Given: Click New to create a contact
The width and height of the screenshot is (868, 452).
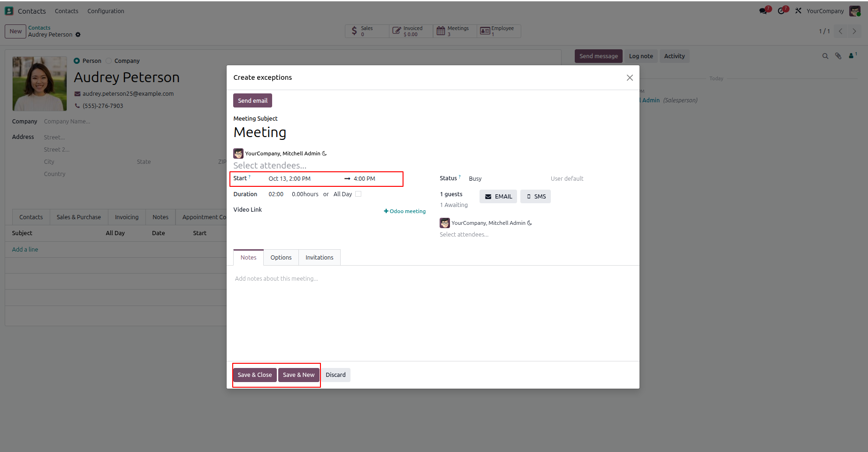Looking at the screenshot, I should (x=15, y=31).
